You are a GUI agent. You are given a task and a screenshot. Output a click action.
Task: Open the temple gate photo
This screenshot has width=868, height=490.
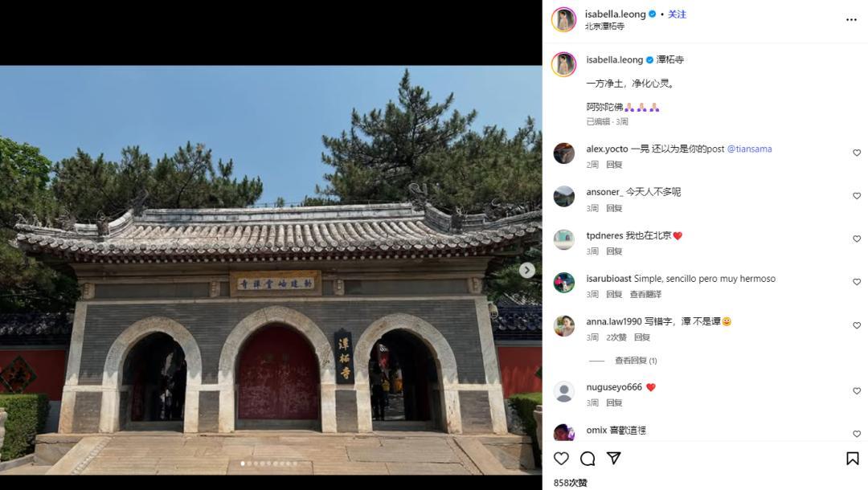(271, 270)
